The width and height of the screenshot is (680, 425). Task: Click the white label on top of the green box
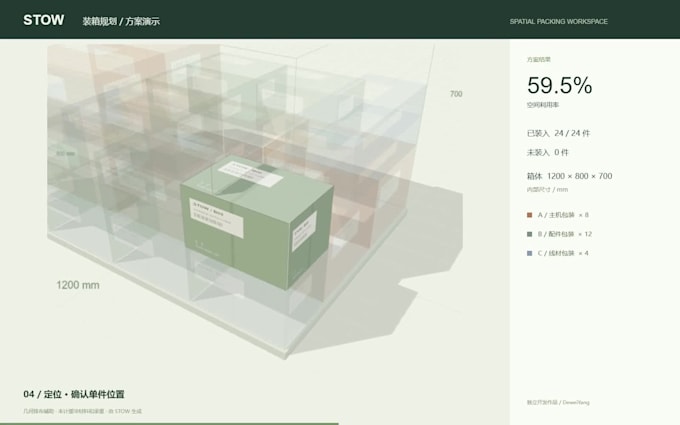250,173
